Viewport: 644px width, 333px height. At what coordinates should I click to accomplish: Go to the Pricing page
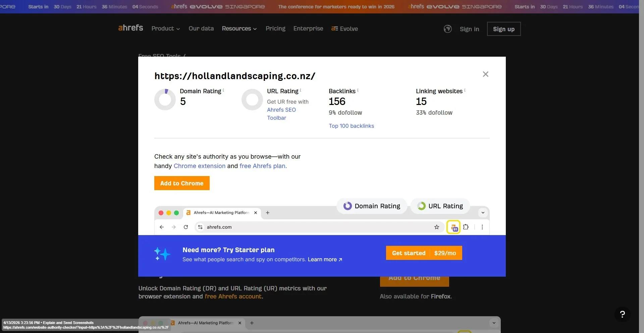pos(275,29)
